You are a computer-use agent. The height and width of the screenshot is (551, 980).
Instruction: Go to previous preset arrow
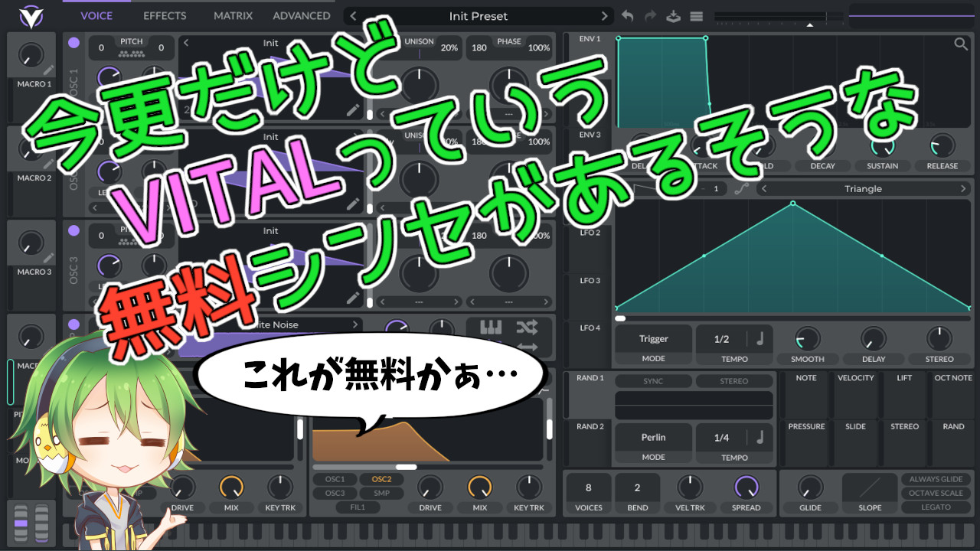tap(353, 16)
